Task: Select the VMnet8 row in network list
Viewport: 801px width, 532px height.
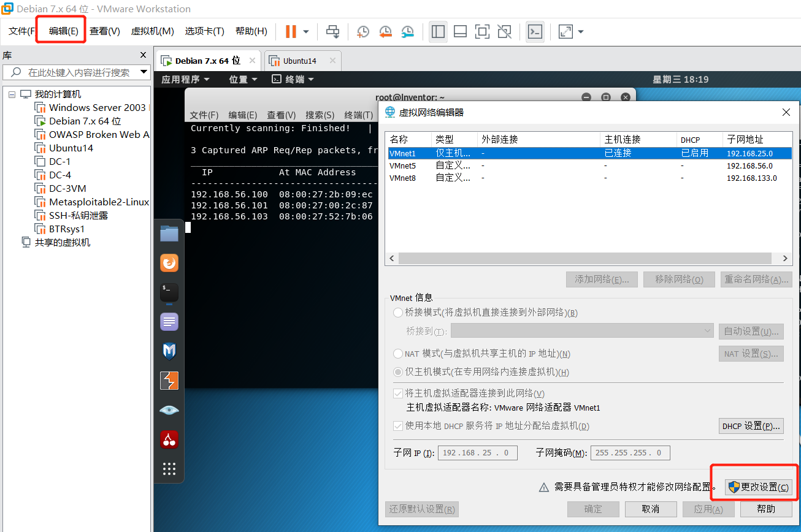Action: 589,178
